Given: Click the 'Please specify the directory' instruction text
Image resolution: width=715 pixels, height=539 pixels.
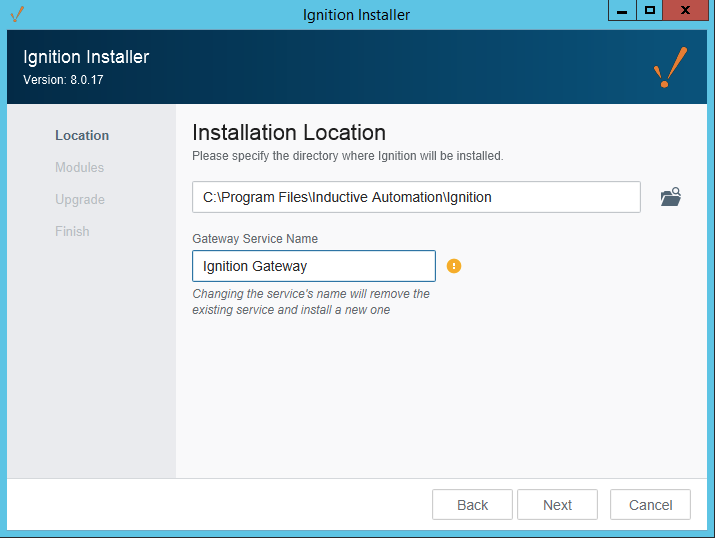Looking at the screenshot, I should 348,156.
